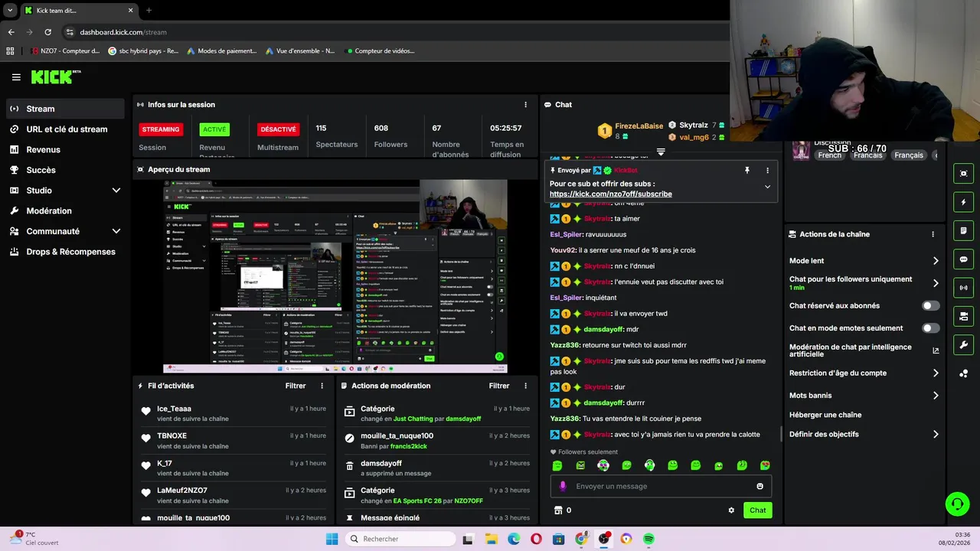980x551 pixels.
Task: Click the chat bubble right rail icon
Action: (963, 259)
